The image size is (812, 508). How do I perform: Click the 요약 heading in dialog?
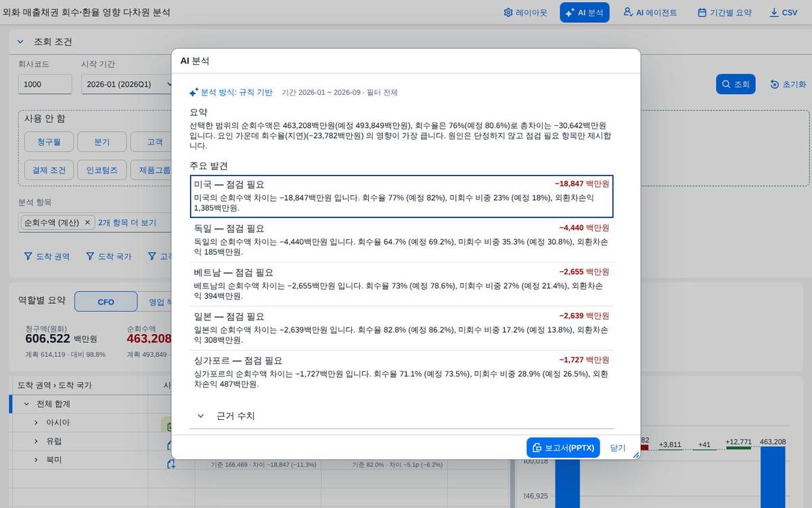point(198,112)
